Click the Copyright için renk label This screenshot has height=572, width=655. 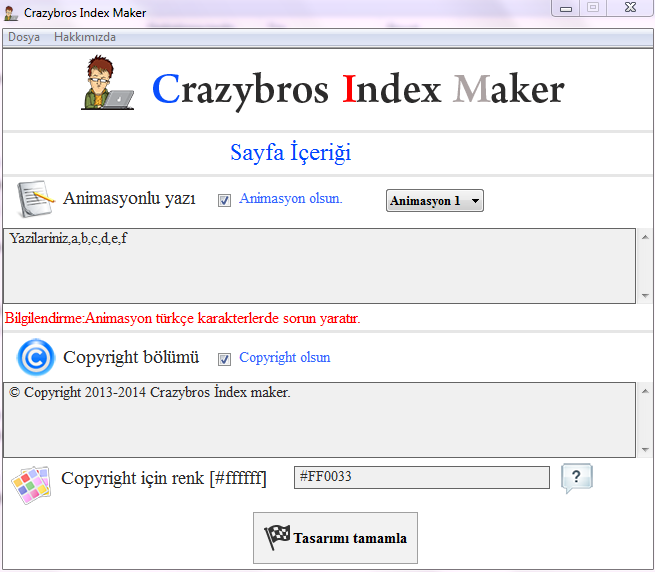pos(164,478)
